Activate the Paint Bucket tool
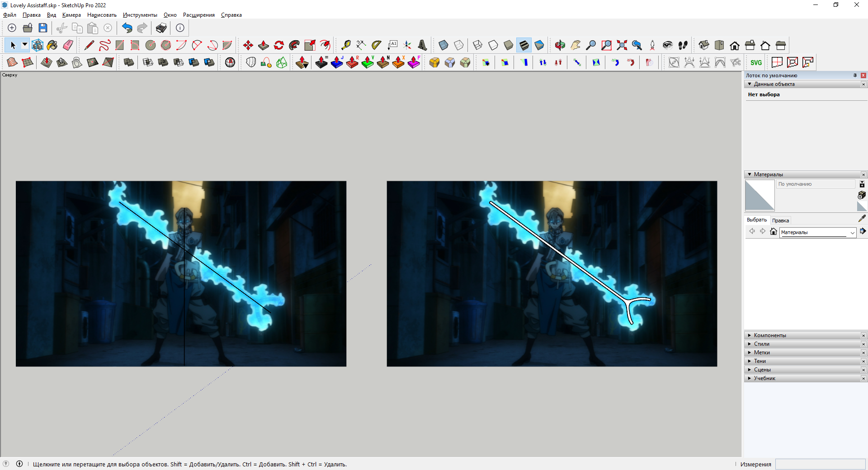This screenshot has width=868, height=470. [x=52, y=45]
